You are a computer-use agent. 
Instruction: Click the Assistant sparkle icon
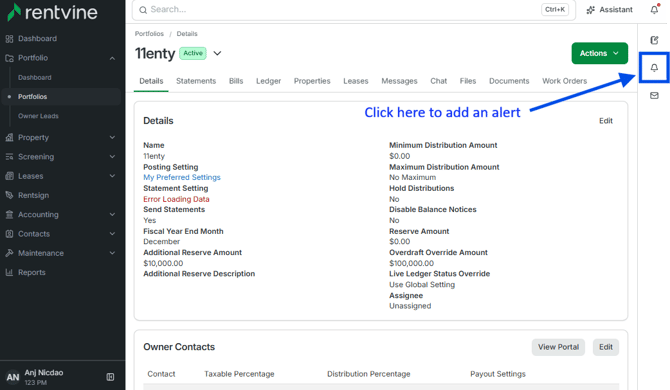(x=591, y=10)
